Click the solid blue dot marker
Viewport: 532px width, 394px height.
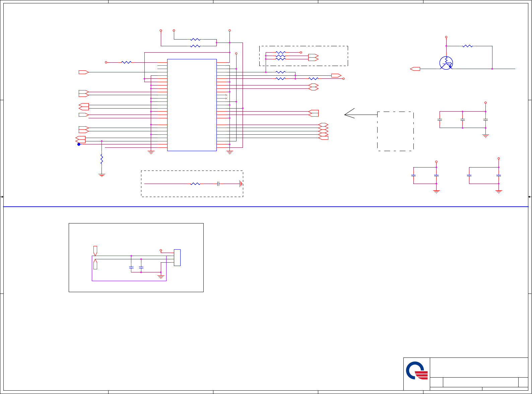tap(79, 144)
